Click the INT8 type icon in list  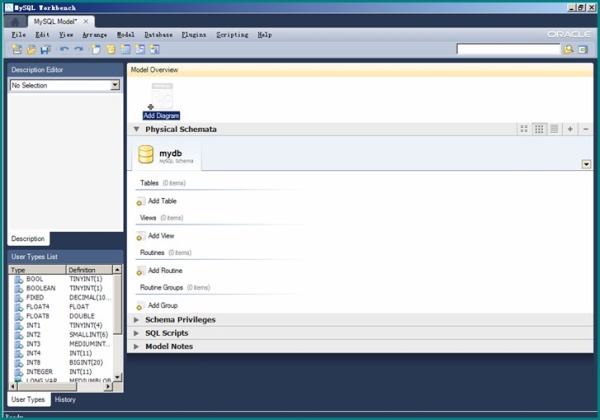[x=18, y=363]
